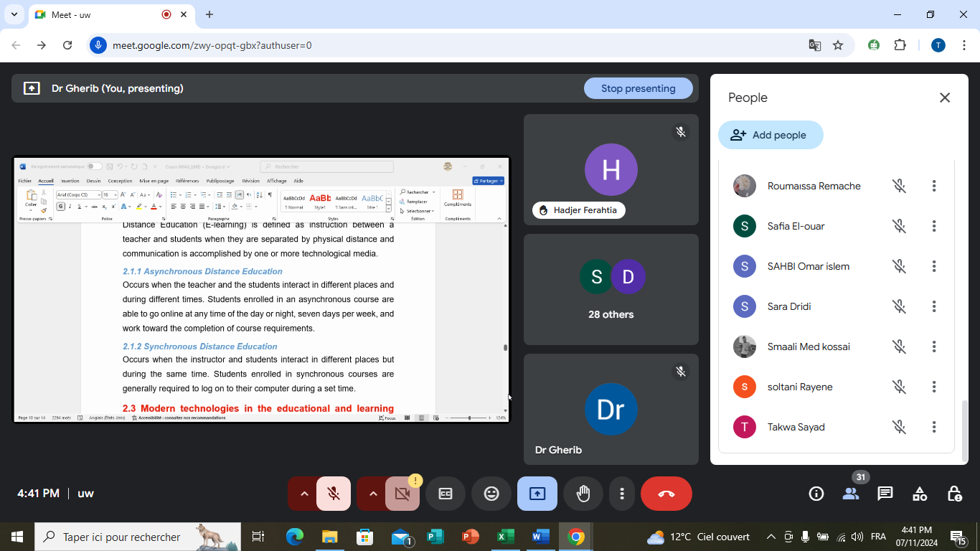Open host controls lock icon
This screenshot has width=980, height=551.
click(x=954, y=494)
